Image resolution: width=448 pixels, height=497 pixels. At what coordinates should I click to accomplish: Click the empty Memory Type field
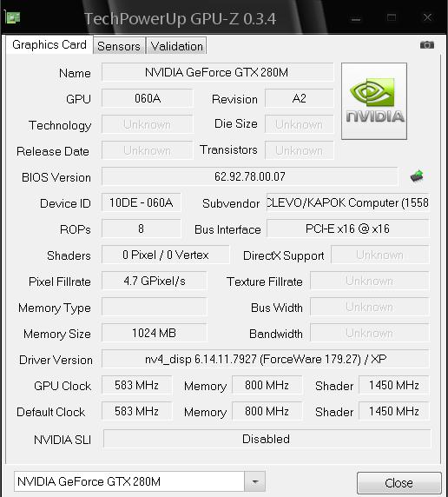pyautogui.click(x=155, y=307)
